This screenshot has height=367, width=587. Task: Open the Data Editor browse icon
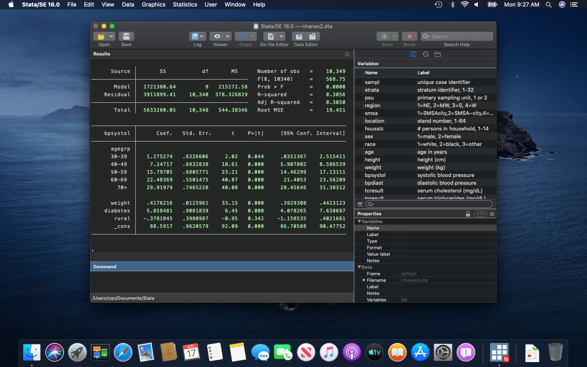click(x=313, y=36)
